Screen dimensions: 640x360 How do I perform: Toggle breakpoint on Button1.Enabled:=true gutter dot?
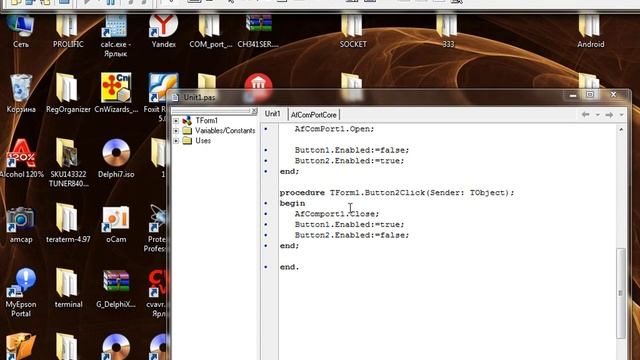(266, 224)
